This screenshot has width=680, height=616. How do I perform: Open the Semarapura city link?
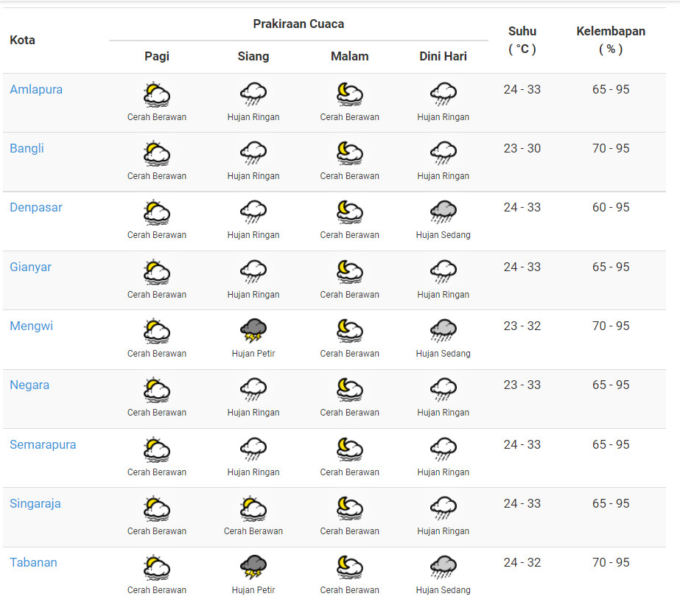[43, 444]
